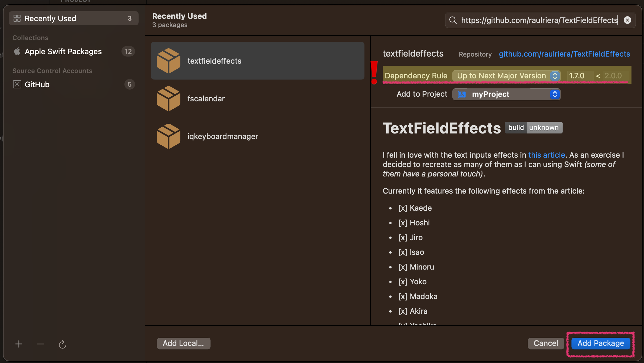644x363 pixels.
Task: Clear the package URL search field
Action: click(627, 20)
